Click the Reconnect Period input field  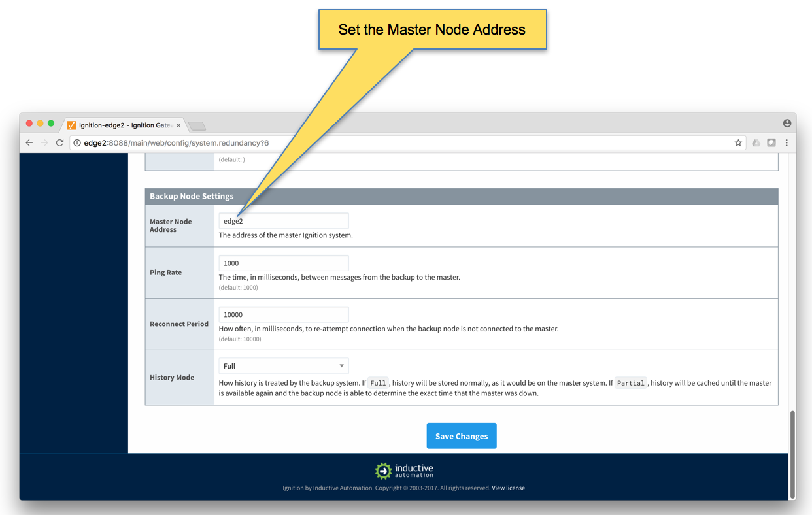click(284, 314)
